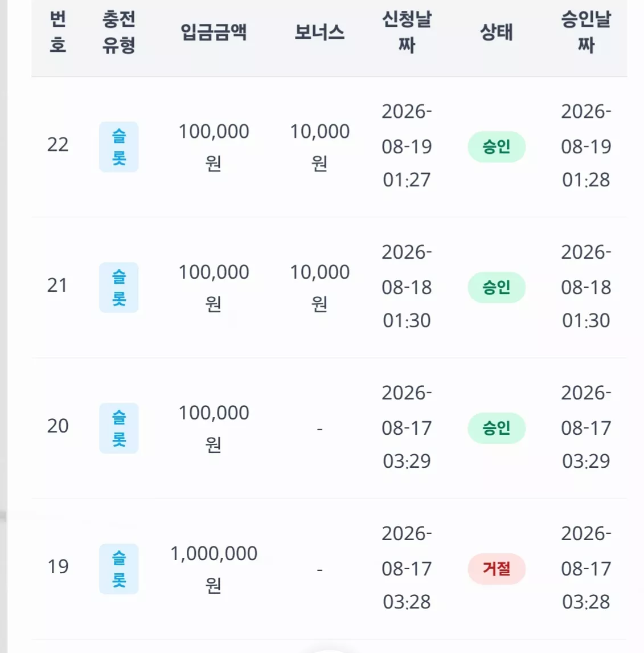644x653 pixels.
Task: Click the 슬롯 badge in row 22
Action: point(118,146)
